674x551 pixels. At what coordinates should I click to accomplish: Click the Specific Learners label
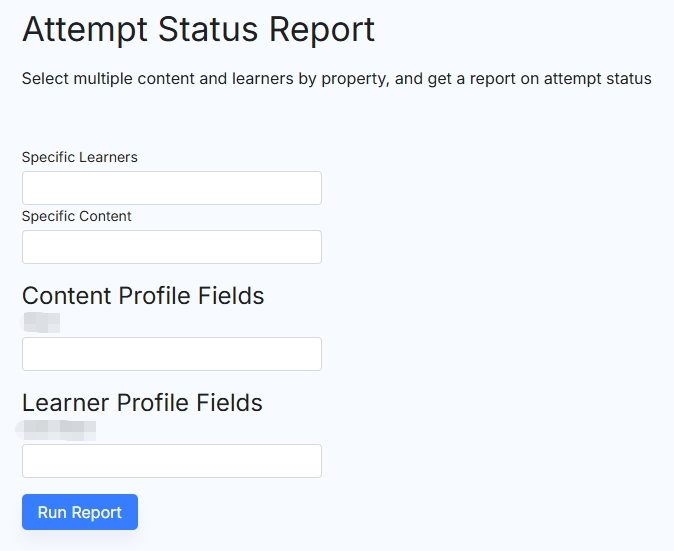click(x=80, y=157)
